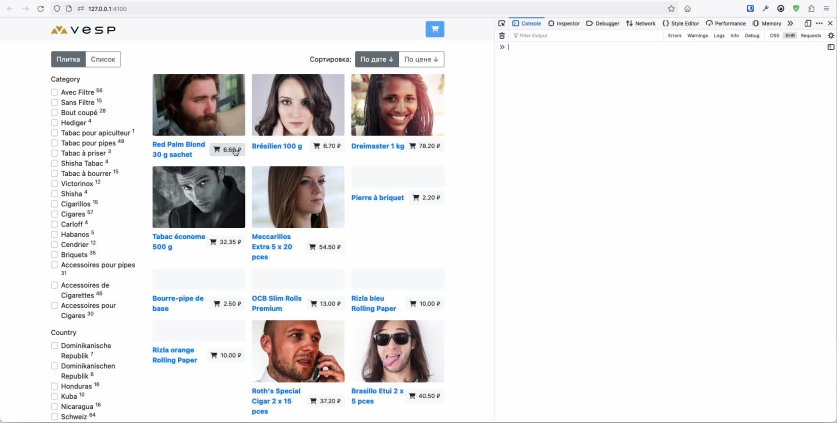Screen dimensions: 837x423
Task: Click the browser Home icon
Action: 688,9
